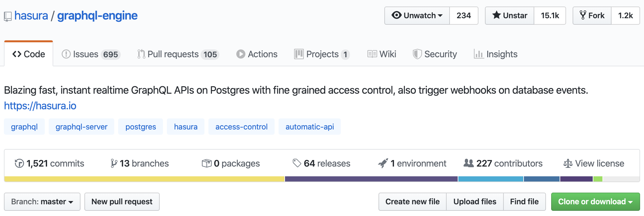Fork the repository with the Fork button
This screenshot has height=216, width=644.
[x=592, y=16]
